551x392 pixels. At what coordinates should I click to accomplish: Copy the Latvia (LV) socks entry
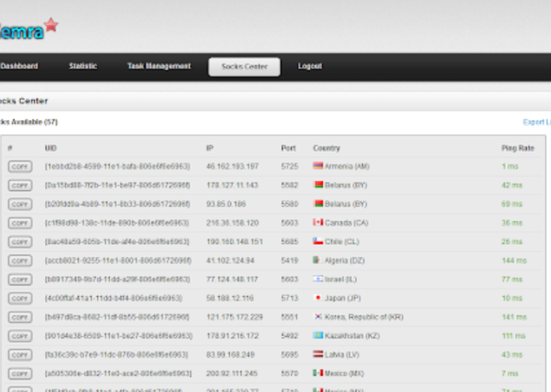tap(20, 354)
